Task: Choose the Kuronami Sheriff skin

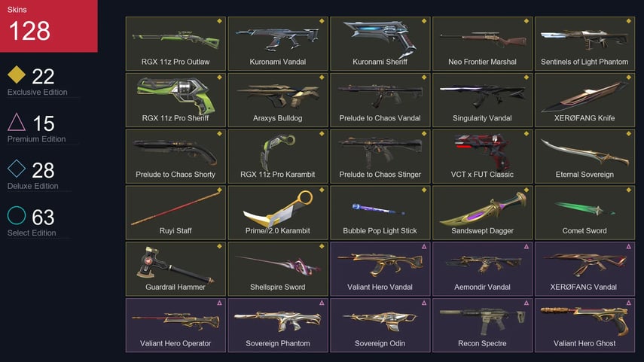Action: 380,44
